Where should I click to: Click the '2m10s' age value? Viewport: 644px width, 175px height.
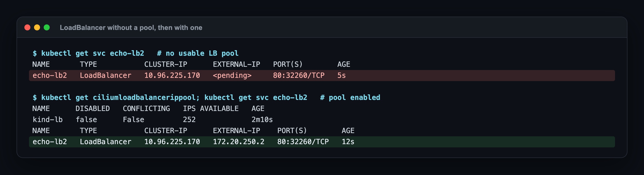[x=262, y=120]
